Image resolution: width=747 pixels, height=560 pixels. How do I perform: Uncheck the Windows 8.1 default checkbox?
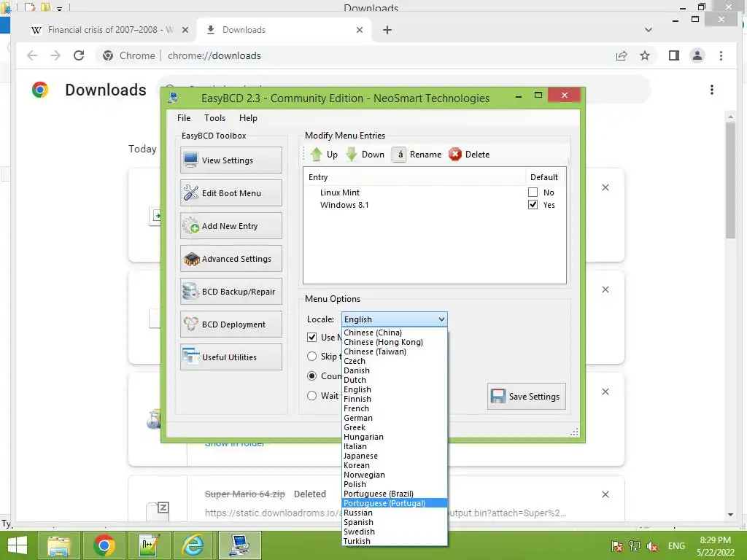(533, 205)
